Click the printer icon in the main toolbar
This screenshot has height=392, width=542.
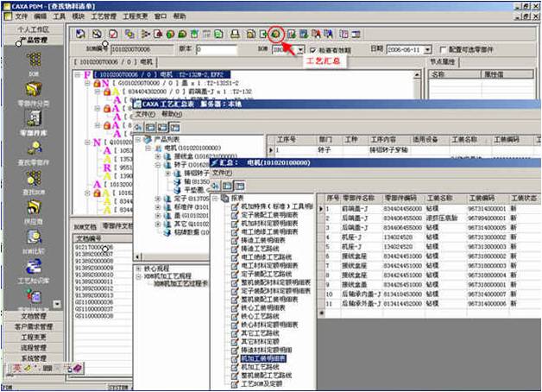(235, 34)
